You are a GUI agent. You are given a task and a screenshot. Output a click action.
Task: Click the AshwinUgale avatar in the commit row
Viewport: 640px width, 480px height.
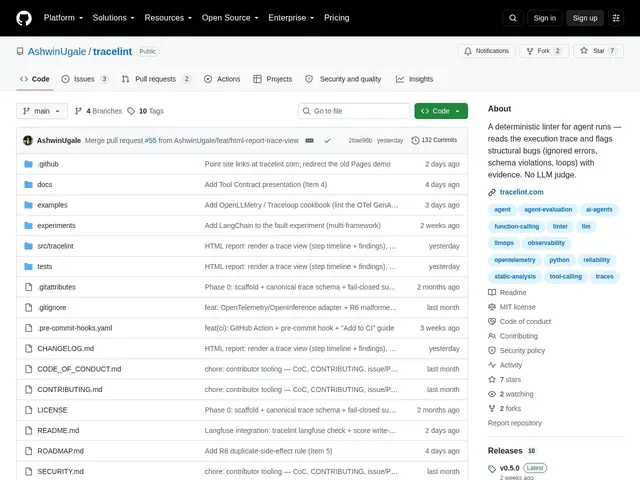[28, 140]
